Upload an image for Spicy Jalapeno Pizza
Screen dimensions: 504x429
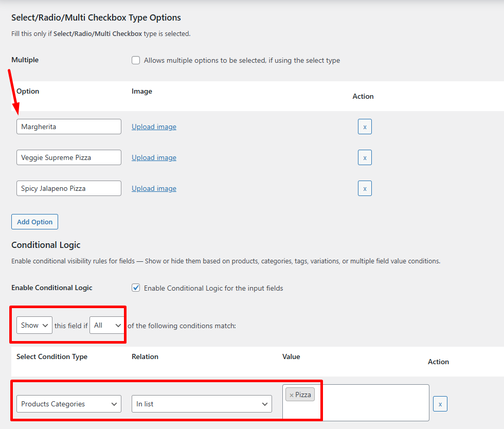154,188
